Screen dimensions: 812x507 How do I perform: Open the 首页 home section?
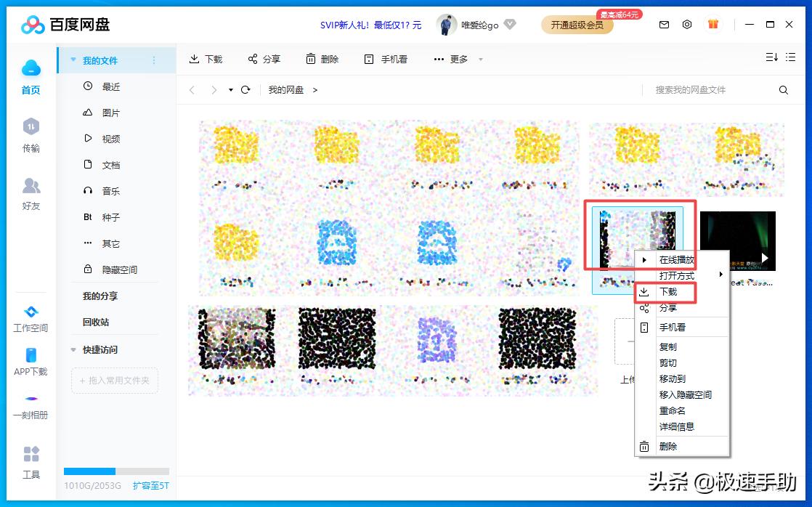31,77
